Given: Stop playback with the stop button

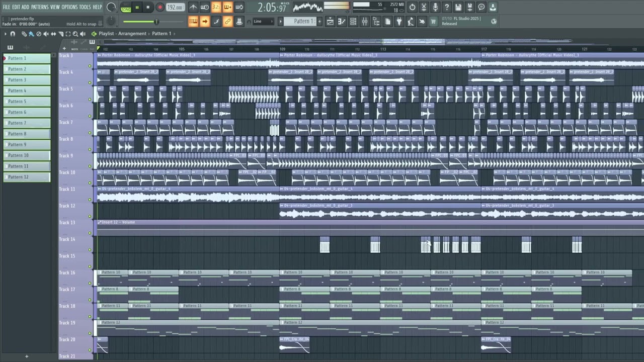Looking at the screenshot, I should click(x=148, y=7).
